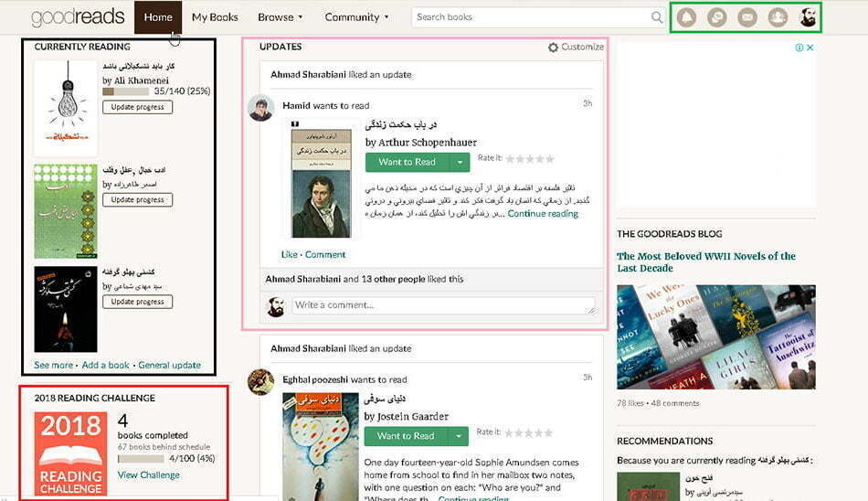Click Eghbal poozeshi's profile avatar
The width and height of the screenshot is (868, 501).
pos(260,382)
